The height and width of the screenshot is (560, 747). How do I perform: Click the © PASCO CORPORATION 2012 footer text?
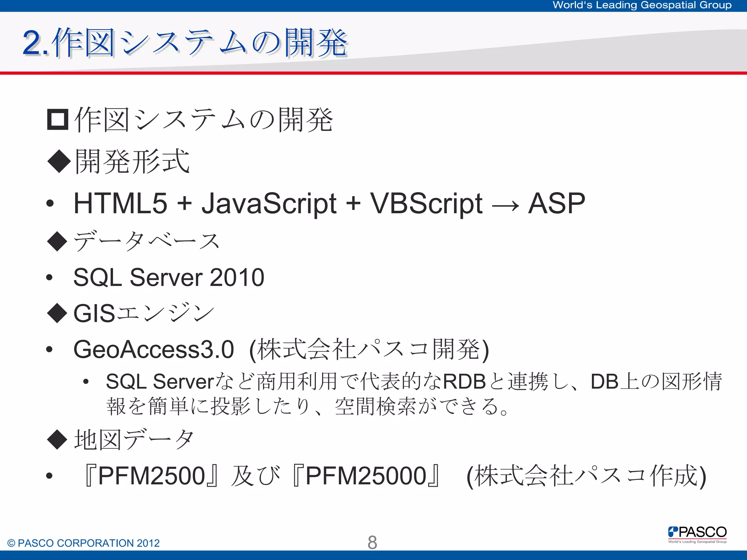coord(84,543)
